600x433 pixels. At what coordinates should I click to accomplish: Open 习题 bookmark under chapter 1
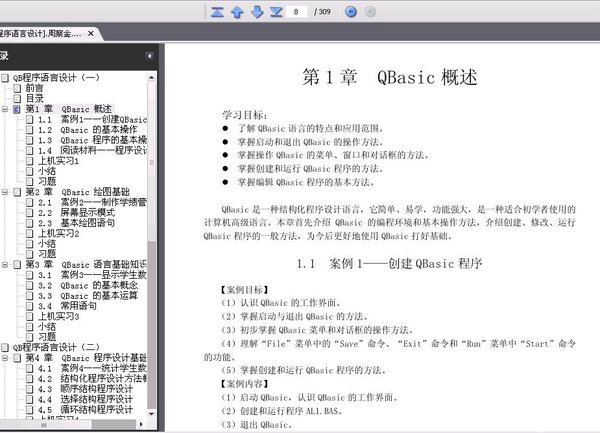click(47, 181)
